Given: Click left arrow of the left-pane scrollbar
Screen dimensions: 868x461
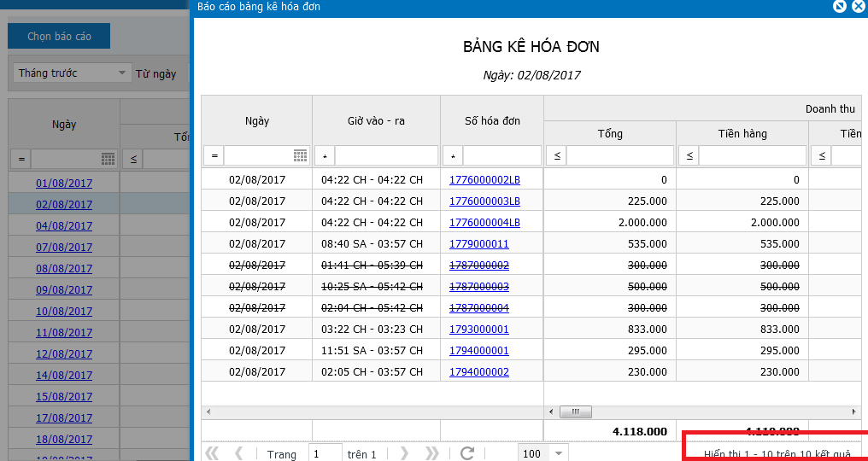Looking at the screenshot, I should click(208, 411).
